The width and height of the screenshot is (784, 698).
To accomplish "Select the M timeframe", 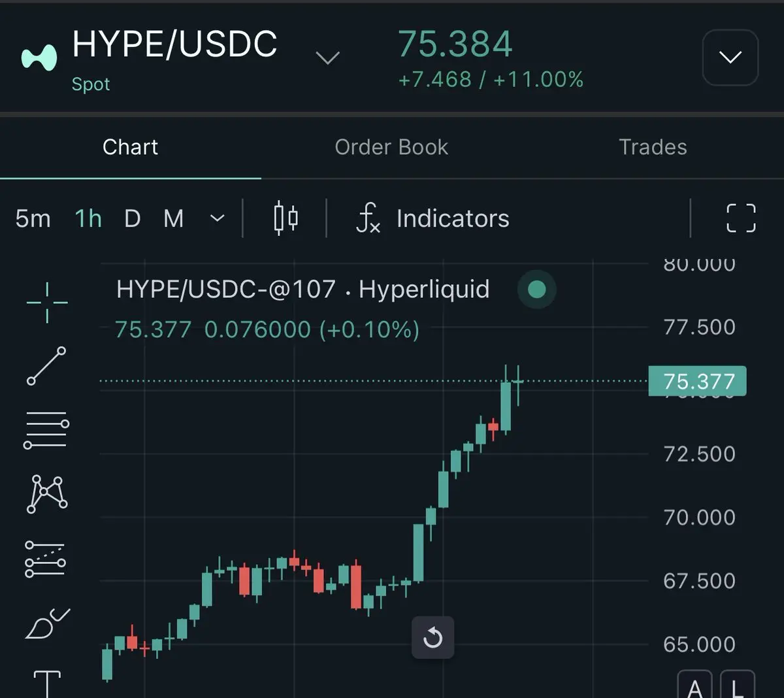I will click(x=174, y=218).
